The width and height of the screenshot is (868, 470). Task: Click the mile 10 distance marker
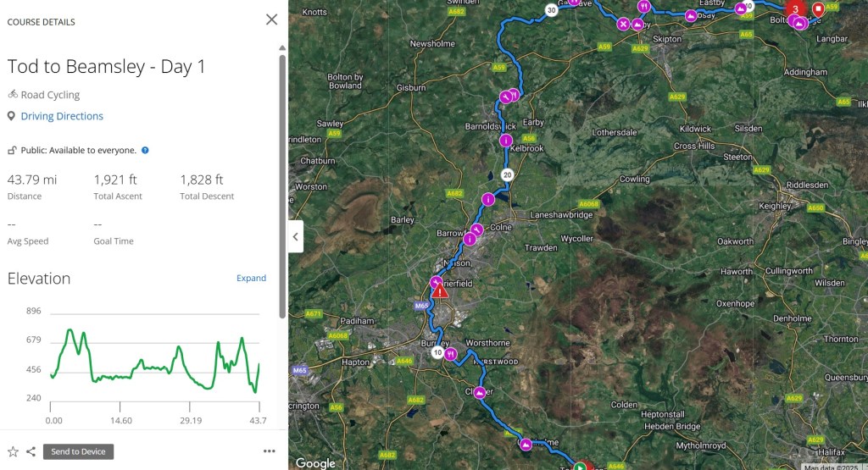point(437,353)
